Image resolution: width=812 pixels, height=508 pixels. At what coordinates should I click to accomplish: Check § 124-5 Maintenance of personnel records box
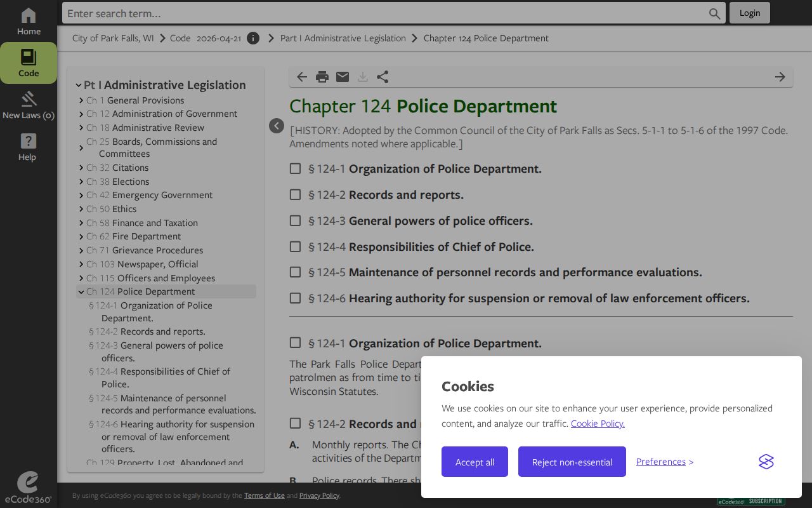tap(295, 272)
